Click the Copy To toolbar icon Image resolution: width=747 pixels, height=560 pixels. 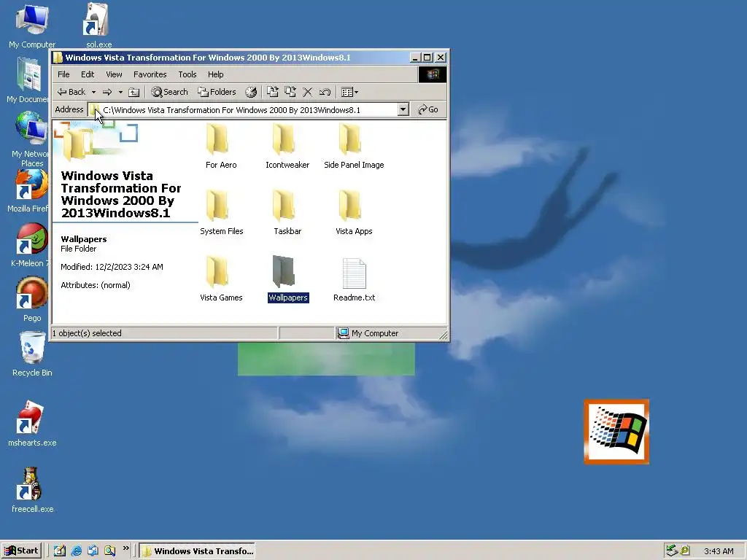[x=290, y=92]
